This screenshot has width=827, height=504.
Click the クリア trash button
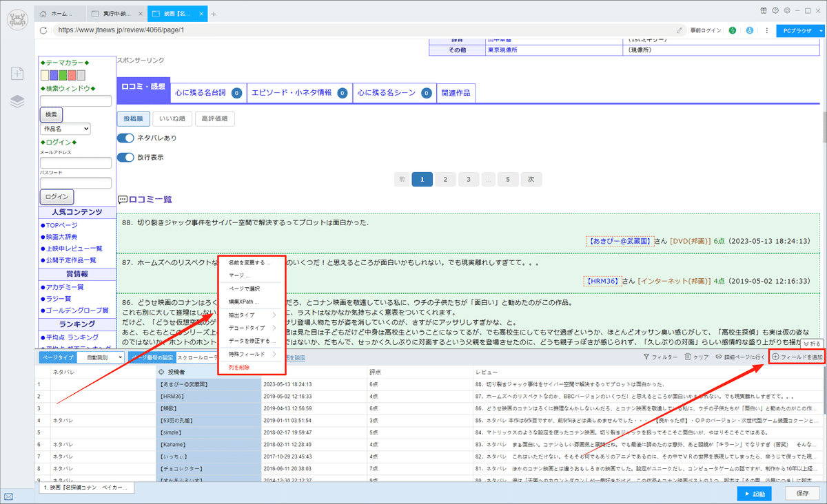pos(696,357)
